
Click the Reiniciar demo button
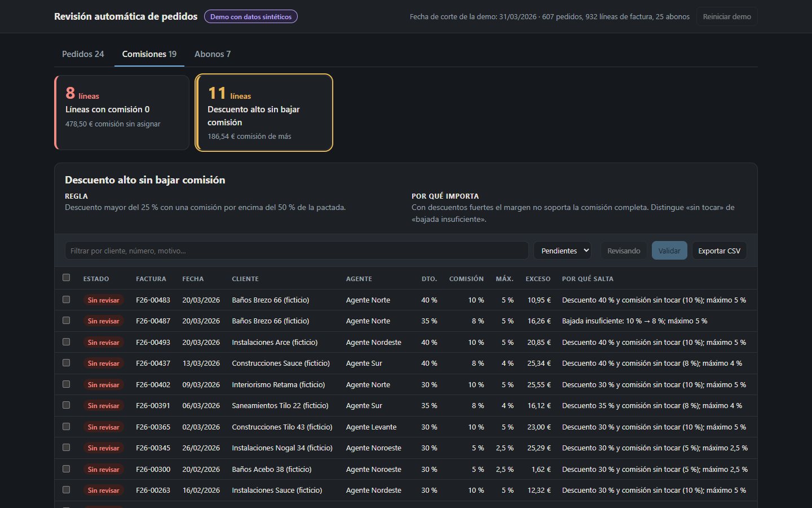click(727, 16)
